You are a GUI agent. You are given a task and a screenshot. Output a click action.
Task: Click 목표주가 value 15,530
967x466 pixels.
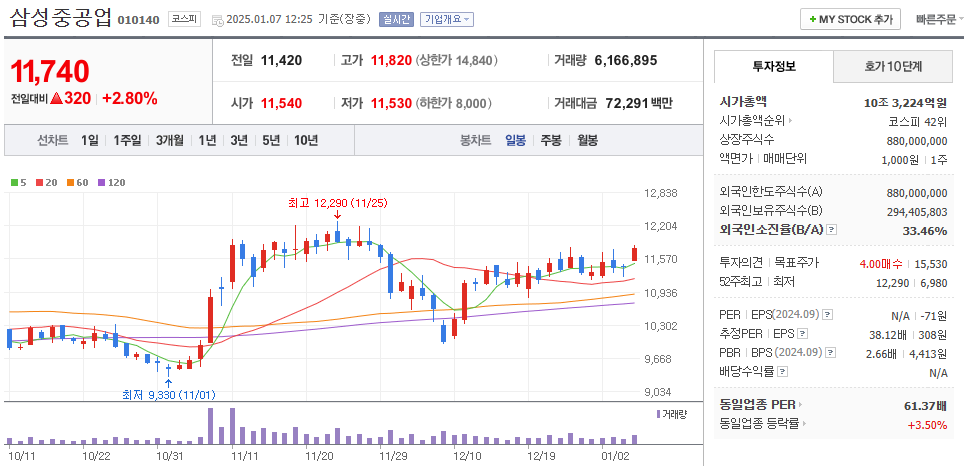[931, 264]
